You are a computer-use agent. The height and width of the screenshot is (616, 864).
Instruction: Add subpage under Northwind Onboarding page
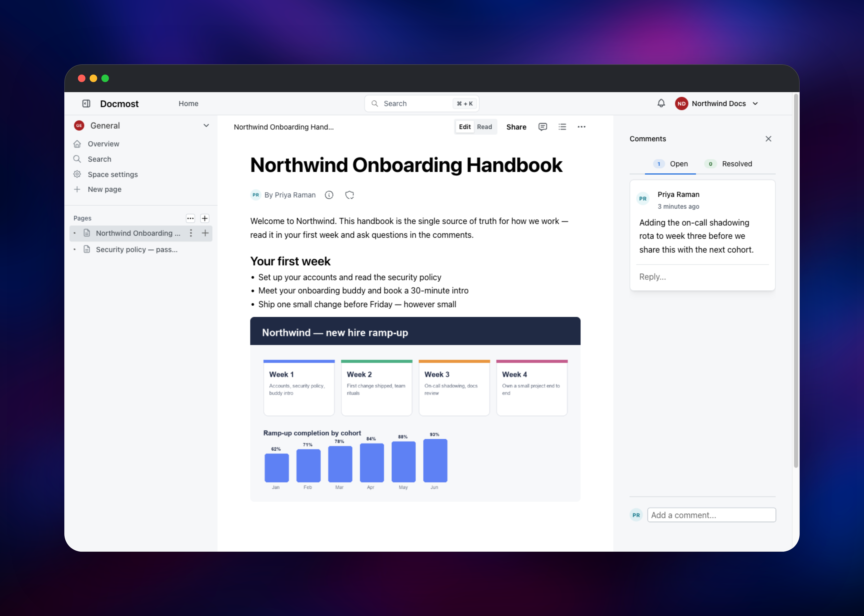click(205, 233)
